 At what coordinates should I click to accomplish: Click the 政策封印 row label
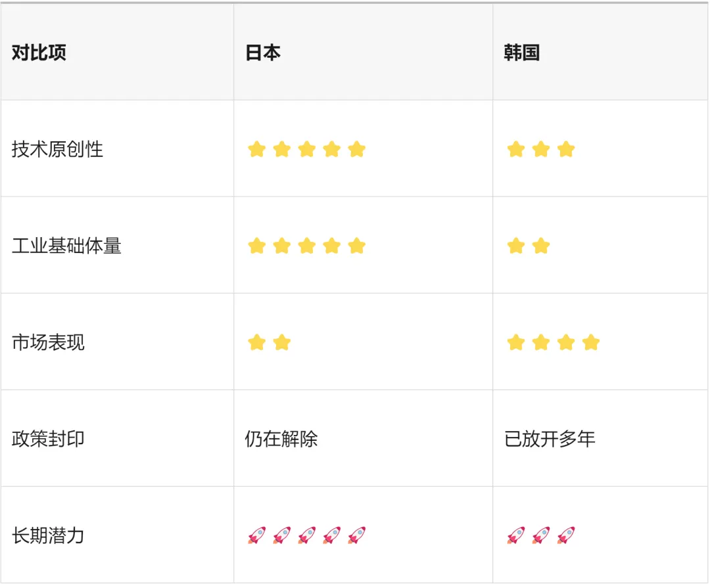click(48, 439)
